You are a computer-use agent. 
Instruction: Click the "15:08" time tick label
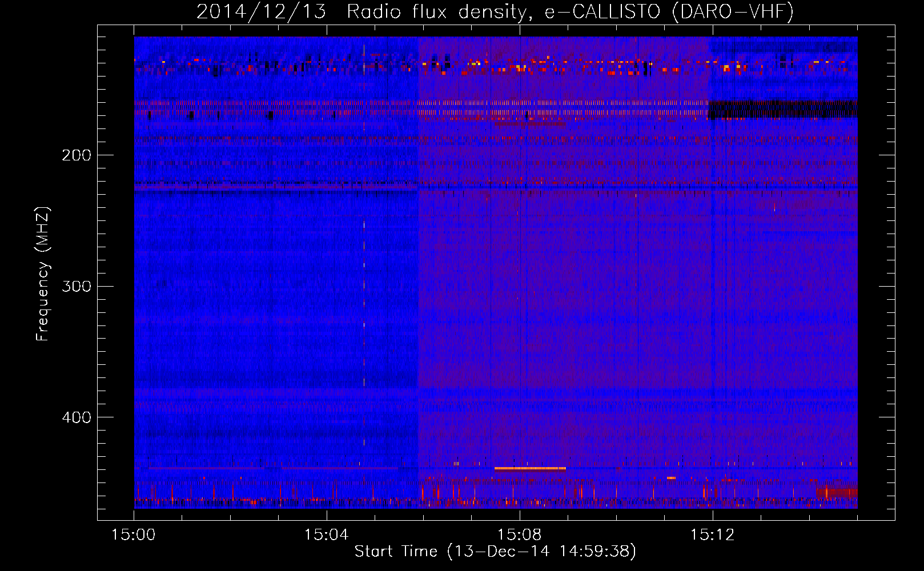[519, 535]
